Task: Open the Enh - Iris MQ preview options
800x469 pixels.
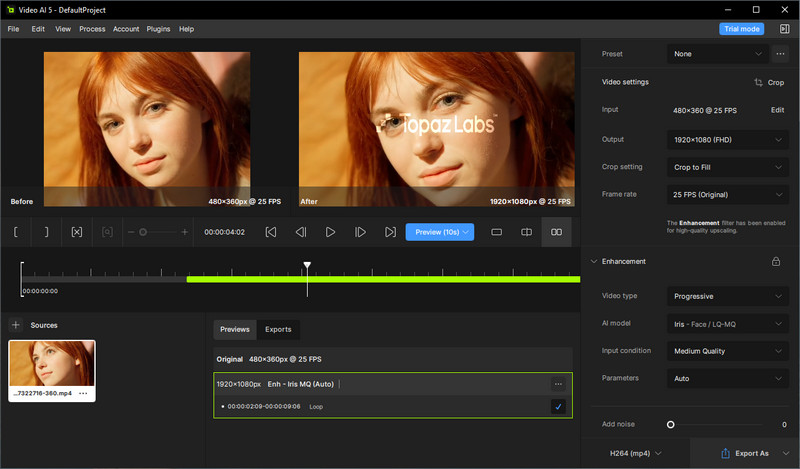Action: tap(558, 384)
